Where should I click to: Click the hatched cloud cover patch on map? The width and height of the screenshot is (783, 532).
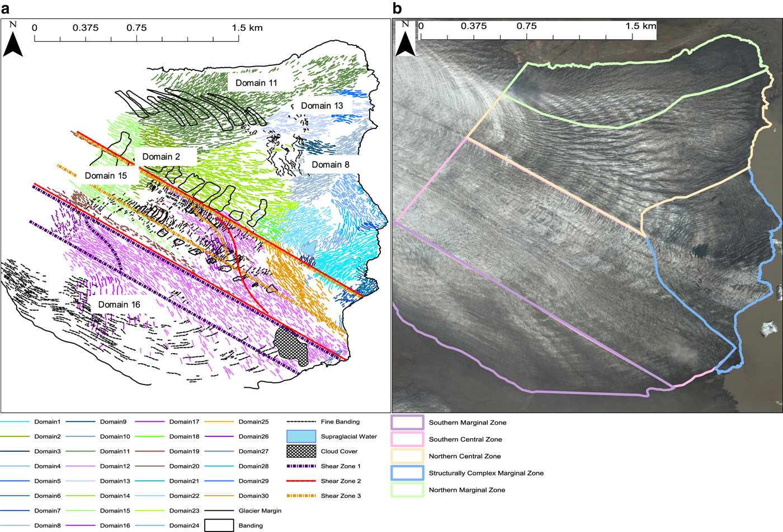click(292, 346)
